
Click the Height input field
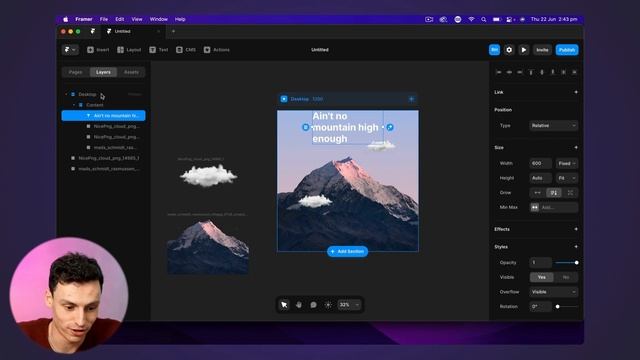click(541, 178)
